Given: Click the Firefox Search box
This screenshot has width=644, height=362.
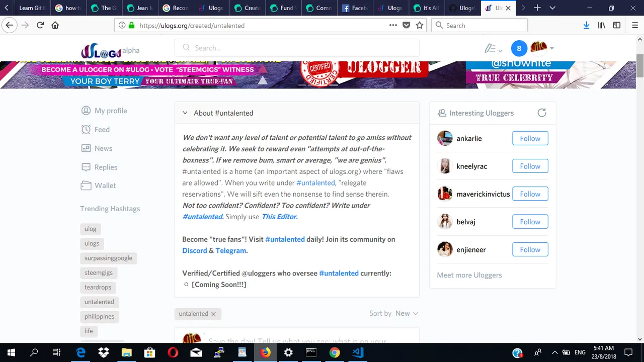Looking at the screenshot, I should coord(479,25).
